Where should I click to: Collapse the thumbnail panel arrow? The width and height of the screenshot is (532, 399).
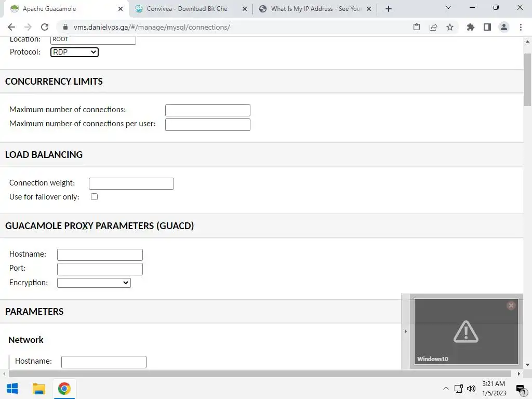(x=405, y=331)
